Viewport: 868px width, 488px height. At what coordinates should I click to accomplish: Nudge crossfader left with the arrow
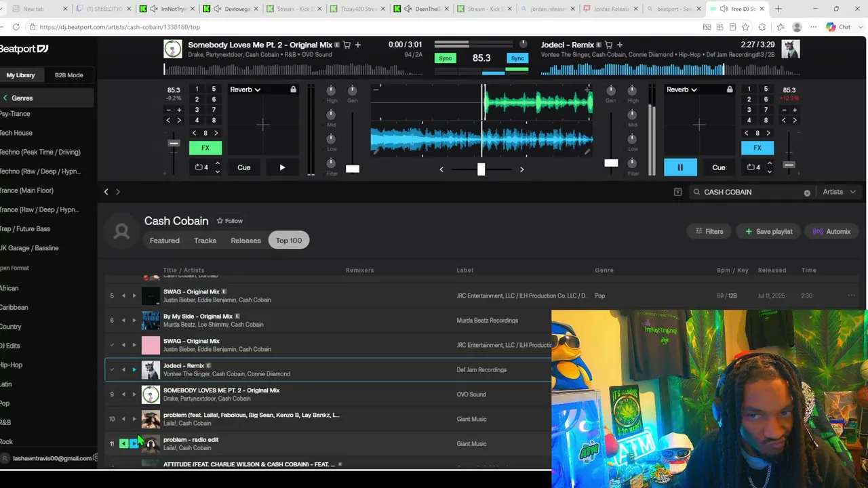click(x=441, y=169)
